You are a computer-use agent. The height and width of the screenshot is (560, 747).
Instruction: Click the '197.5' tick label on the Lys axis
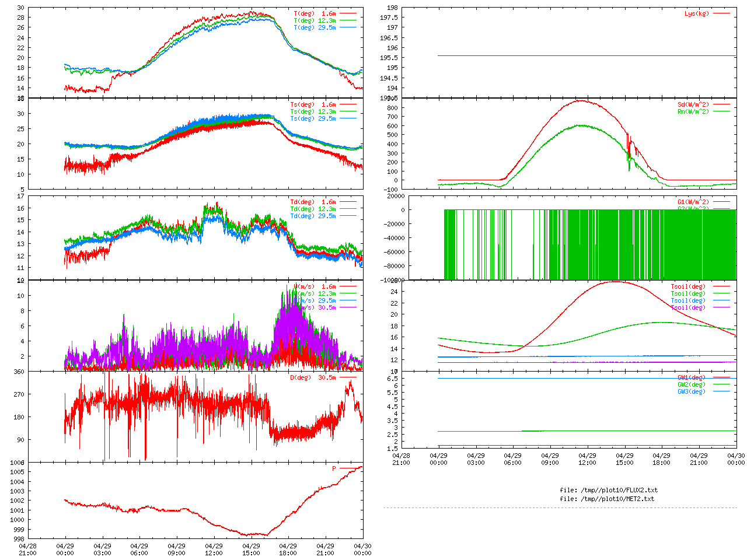389,17
